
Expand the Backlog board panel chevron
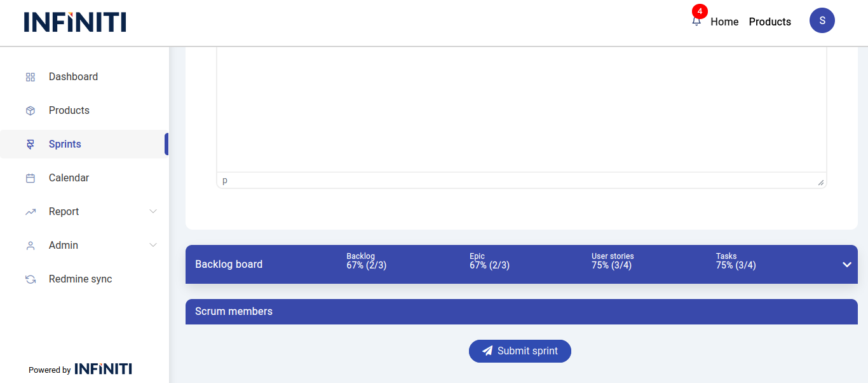point(846,265)
